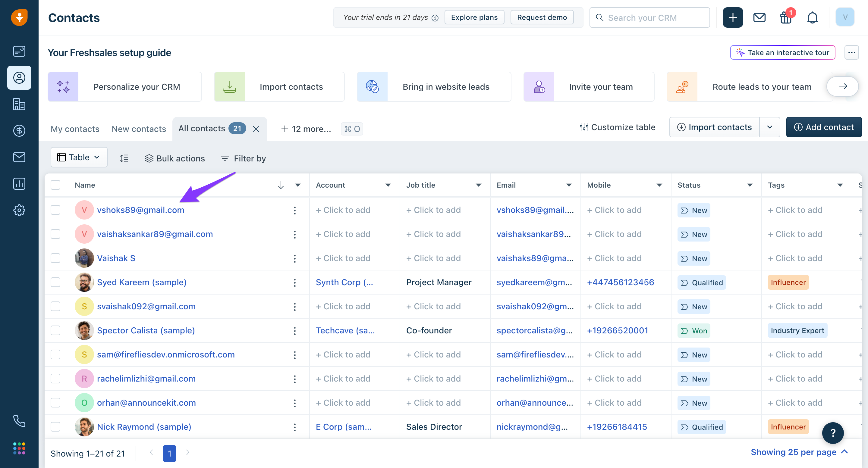This screenshot has height=468, width=868.
Task: Open Import contacts dropdown arrow
Action: pyautogui.click(x=770, y=127)
